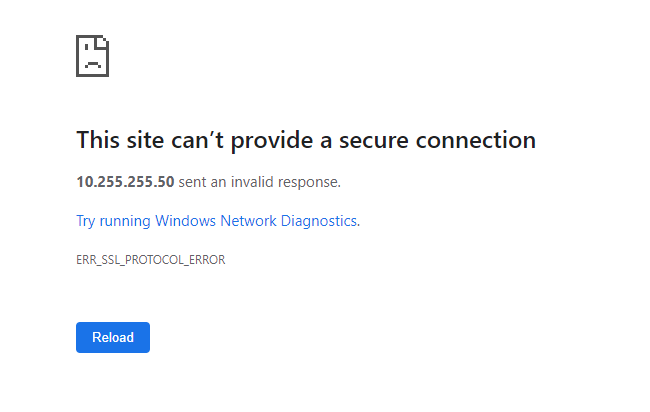Click the word 'secure' in heading

point(374,141)
